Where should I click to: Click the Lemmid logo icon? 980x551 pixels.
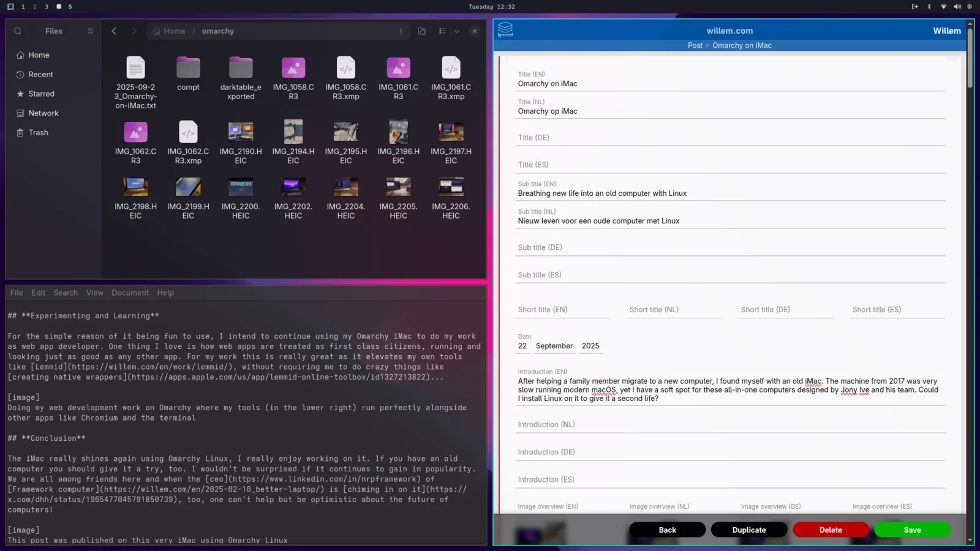[505, 29]
